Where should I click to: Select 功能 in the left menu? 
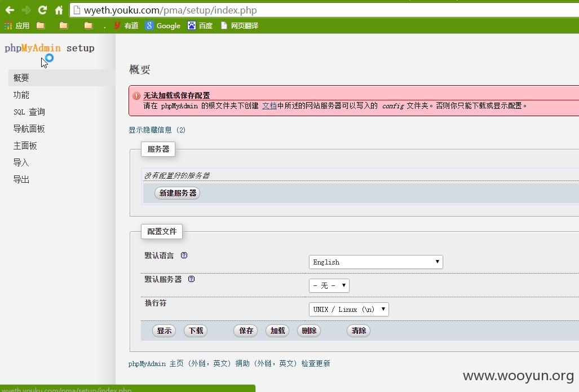[21, 95]
